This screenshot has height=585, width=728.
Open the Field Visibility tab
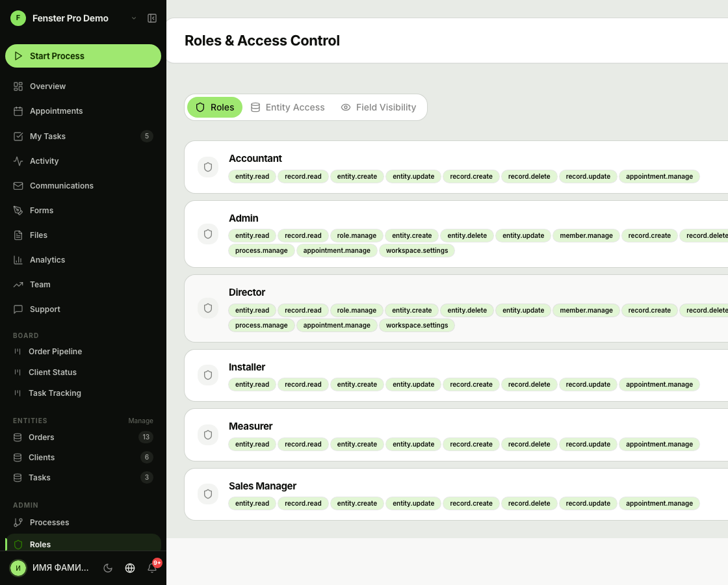coord(378,107)
